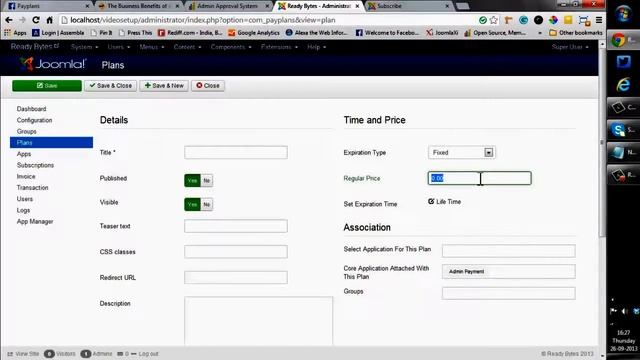Open the JoomlaXi bookmark
The image size is (640, 360).
(x=442, y=33)
